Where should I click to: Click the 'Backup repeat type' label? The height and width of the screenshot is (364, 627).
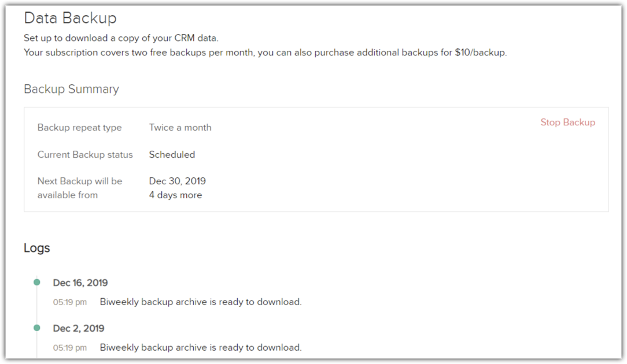pos(79,128)
